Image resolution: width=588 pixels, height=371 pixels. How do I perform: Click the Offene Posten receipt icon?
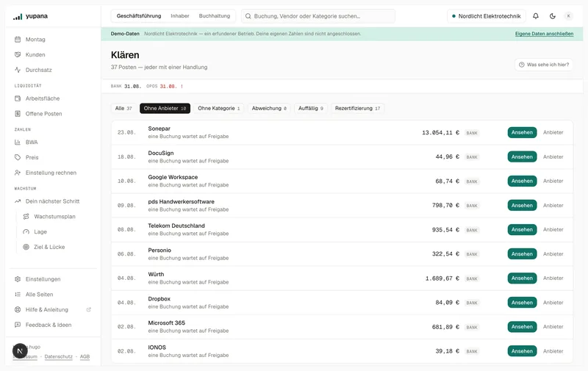tap(18, 114)
